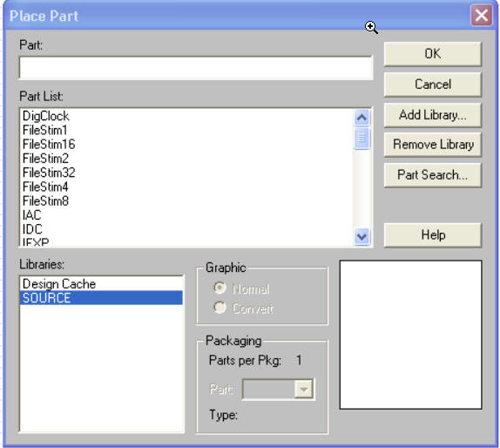
Task: Choose the IAC part
Action: (x=32, y=215)
